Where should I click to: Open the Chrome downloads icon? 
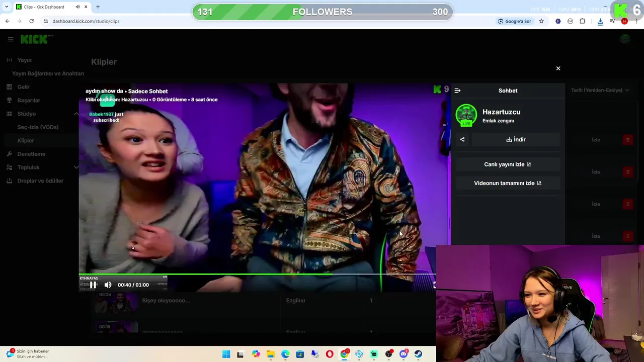[600, 21]
